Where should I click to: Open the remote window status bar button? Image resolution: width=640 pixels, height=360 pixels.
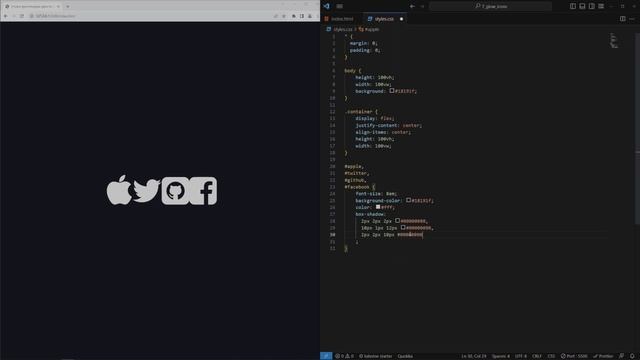coord(326,356)
